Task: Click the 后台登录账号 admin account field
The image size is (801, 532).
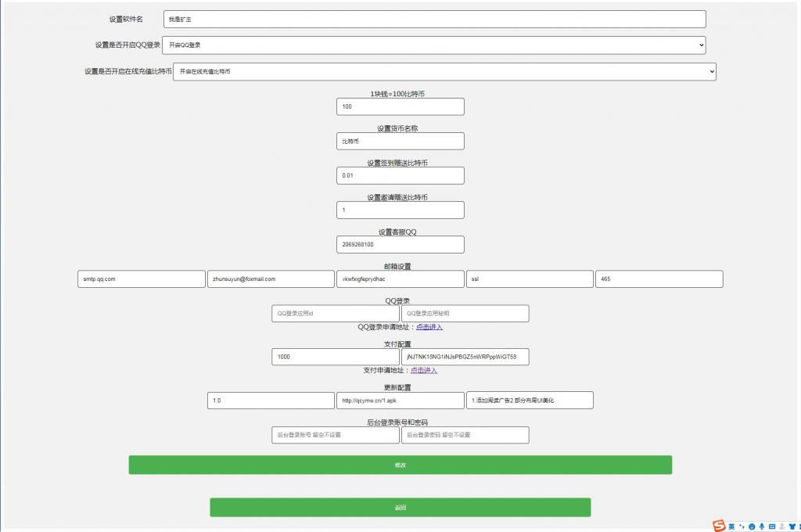Action: pos(335,434)
